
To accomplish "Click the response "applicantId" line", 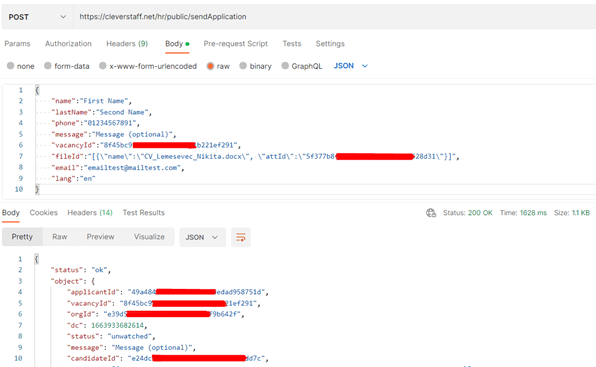I will coord(168,292).
